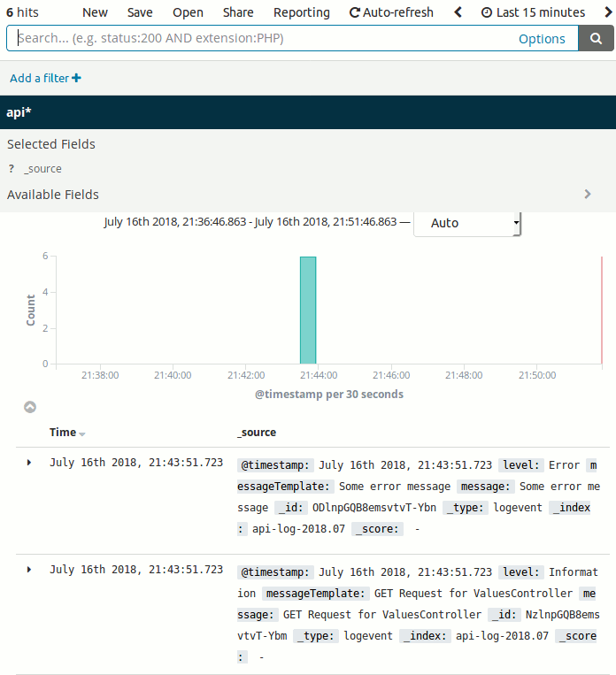Viewport: 616px width, 675px height.
Task: Click the Auto-refresh toggle
Action: [391, 12]
